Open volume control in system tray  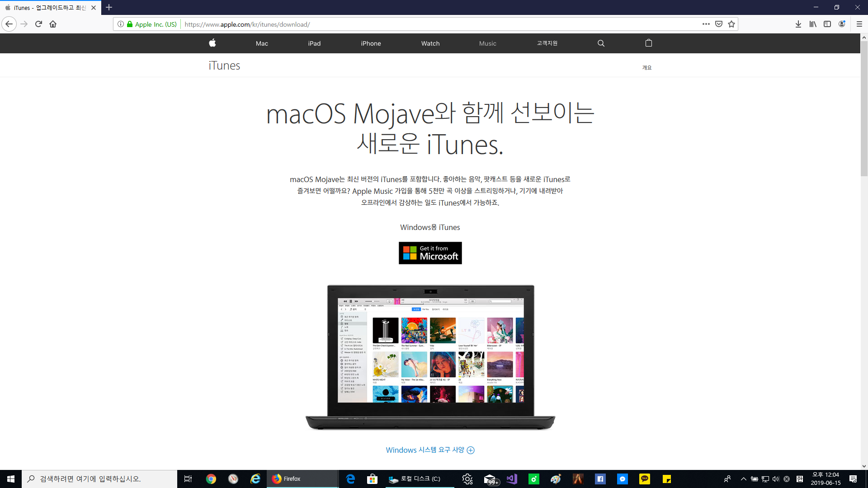776,479
